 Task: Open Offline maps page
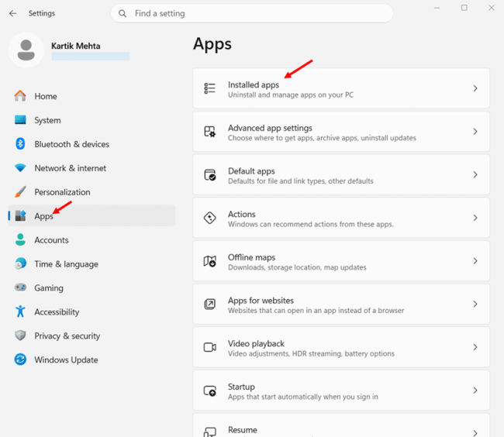[341, 261]
